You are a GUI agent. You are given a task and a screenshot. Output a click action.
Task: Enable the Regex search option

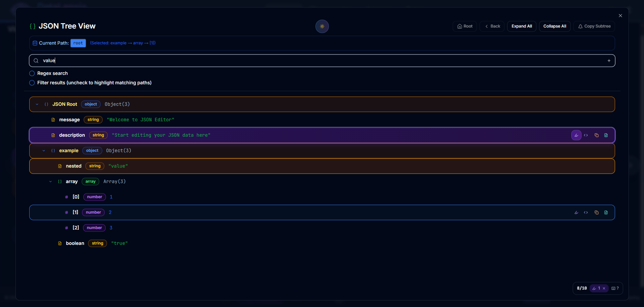point(32,73)
